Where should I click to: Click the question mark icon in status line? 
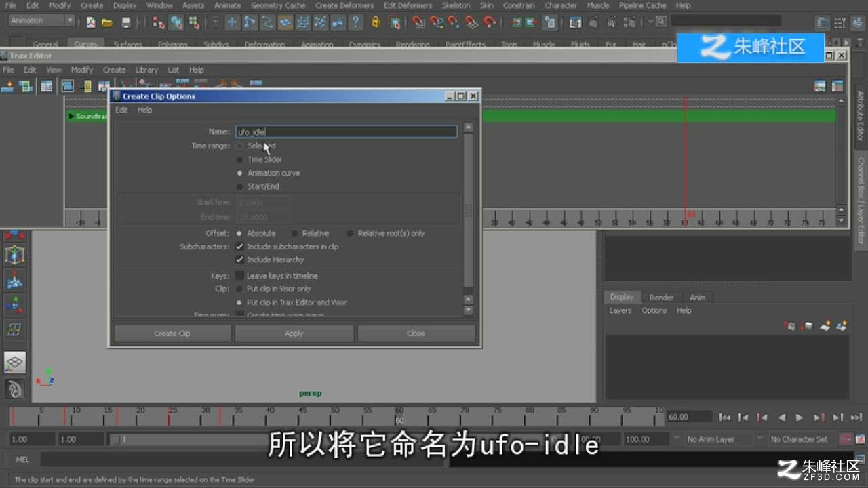pyautogui.click(x=356, y=23)
